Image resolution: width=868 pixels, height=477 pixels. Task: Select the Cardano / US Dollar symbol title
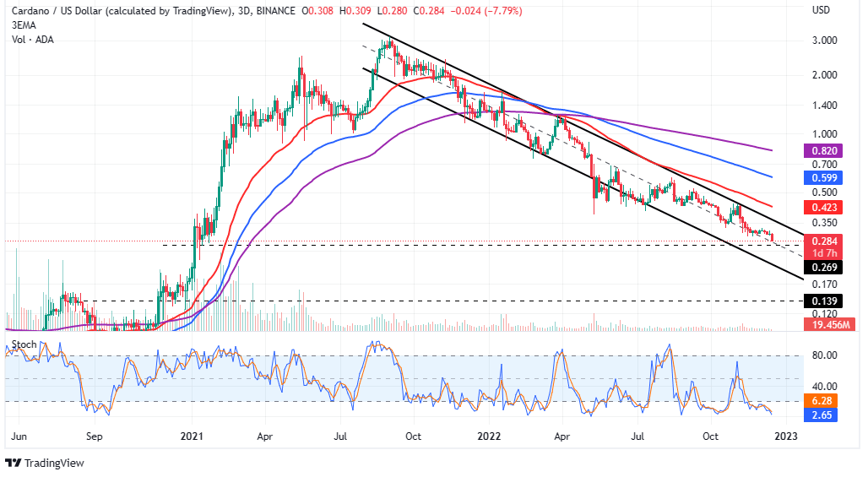tap(122, 10)
